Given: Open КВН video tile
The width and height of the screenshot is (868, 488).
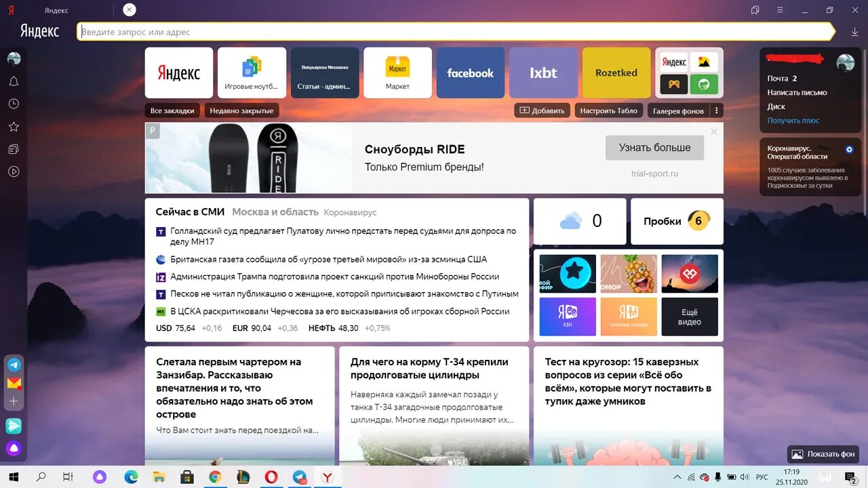Looking at the screenshot, I should (568, 317).
